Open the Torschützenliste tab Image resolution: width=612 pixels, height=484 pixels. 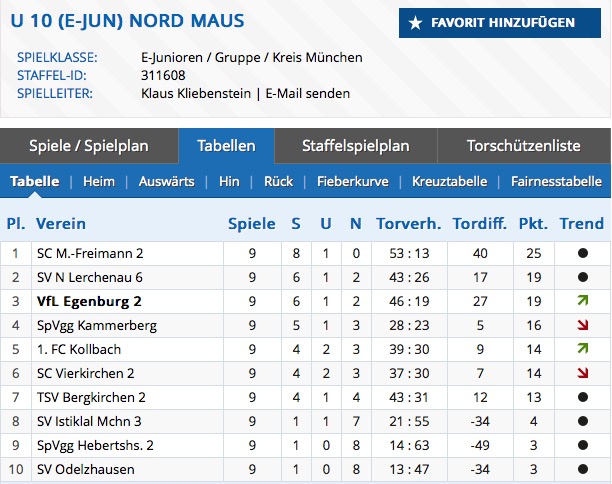(524, 146)
